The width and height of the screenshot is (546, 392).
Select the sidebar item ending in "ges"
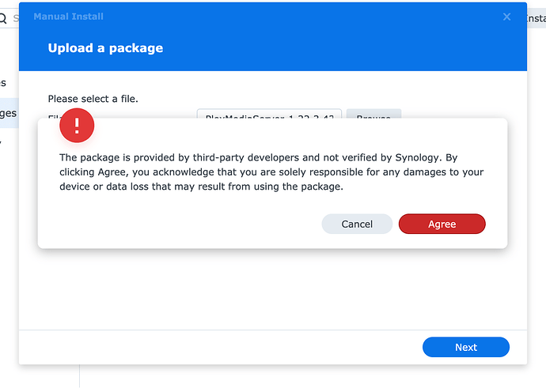8,113
